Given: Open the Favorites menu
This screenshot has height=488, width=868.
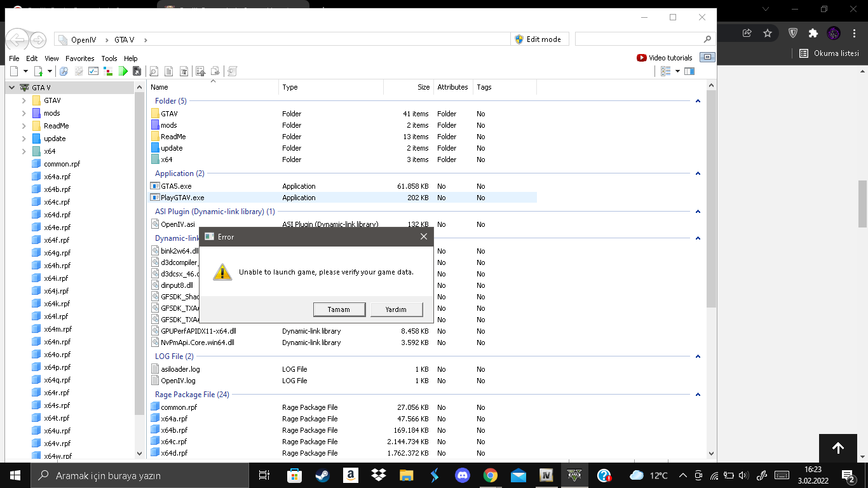Looking at the screenshot, I should pyautogui.click(x=80, y=58).
